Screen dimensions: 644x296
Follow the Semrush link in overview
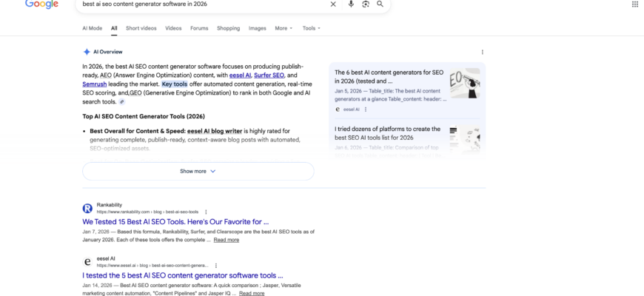95,84
